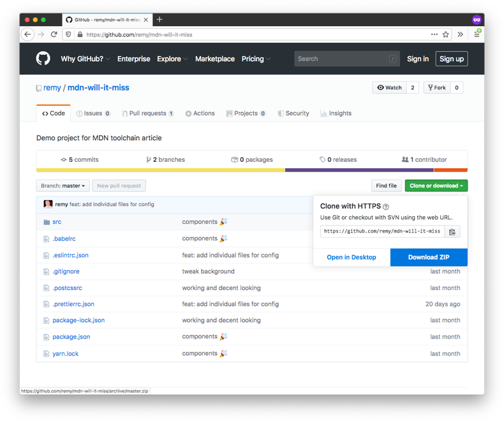Copy clone URL to clipboard
The image size is (504, 422).
click(x=452, y=231)
